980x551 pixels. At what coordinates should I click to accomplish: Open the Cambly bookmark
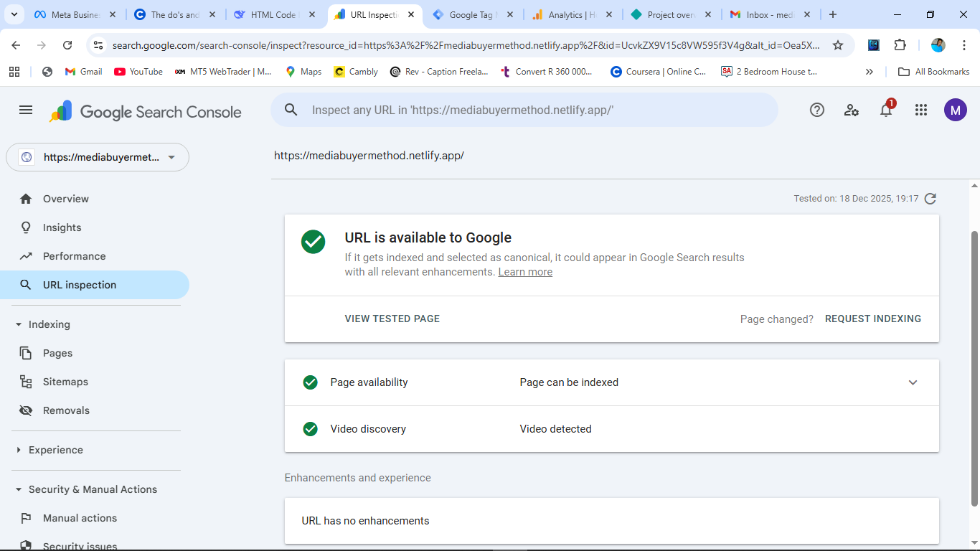(355, 72)
